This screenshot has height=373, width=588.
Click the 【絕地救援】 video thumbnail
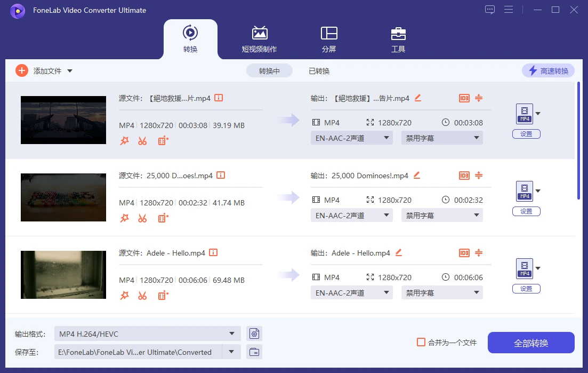point(63,120)
